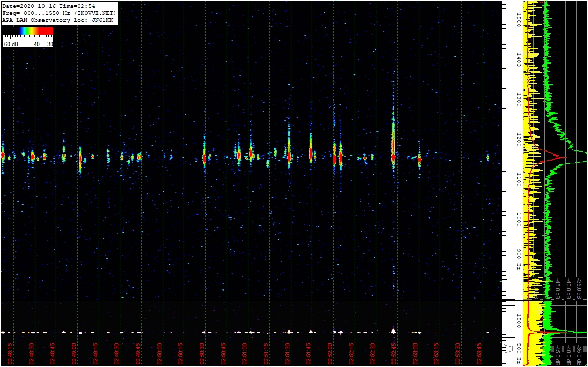Select the 02:51:30 time marker
This screenshot has height=367, width=588.
(x=288, y=354)
